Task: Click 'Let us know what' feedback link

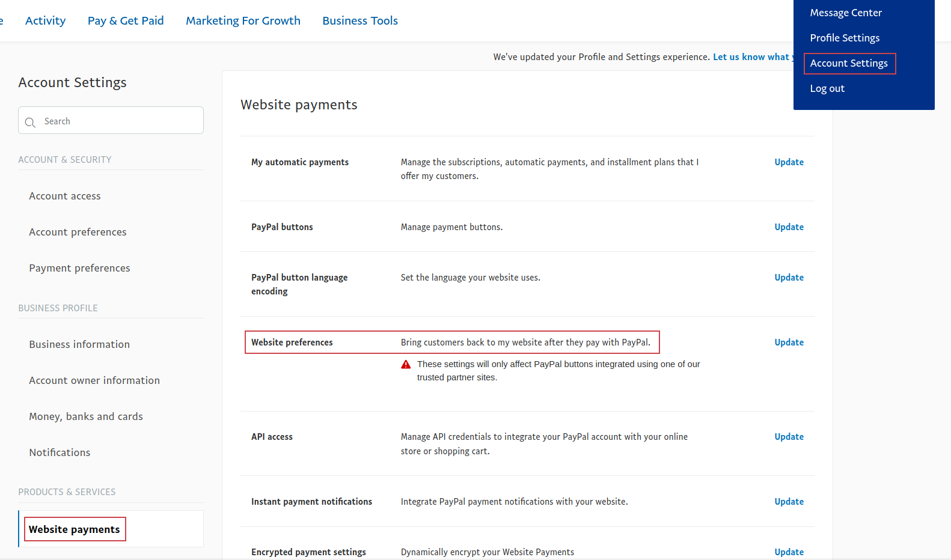Action: [753, 57]
